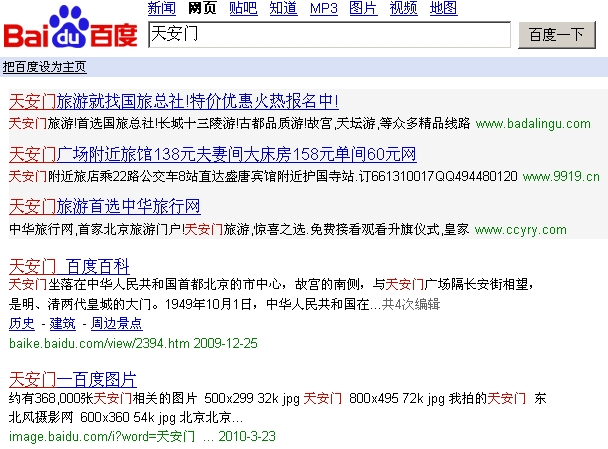
Task: Click baike.baidu.com/view/2394.htm URL text
Action: click(99, 343)
